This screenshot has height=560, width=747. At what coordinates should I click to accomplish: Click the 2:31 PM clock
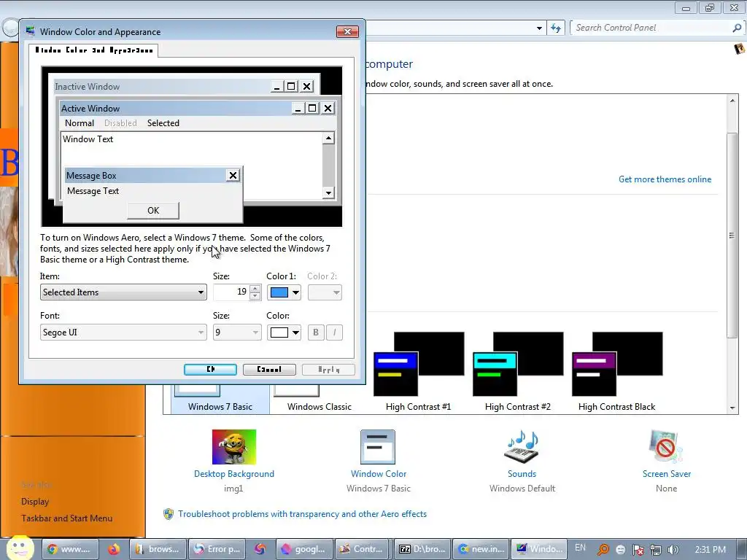click(710, 550)
